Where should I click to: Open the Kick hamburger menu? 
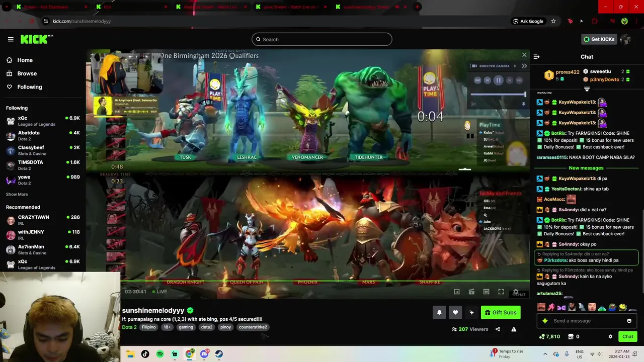click(x=11, y=39)
